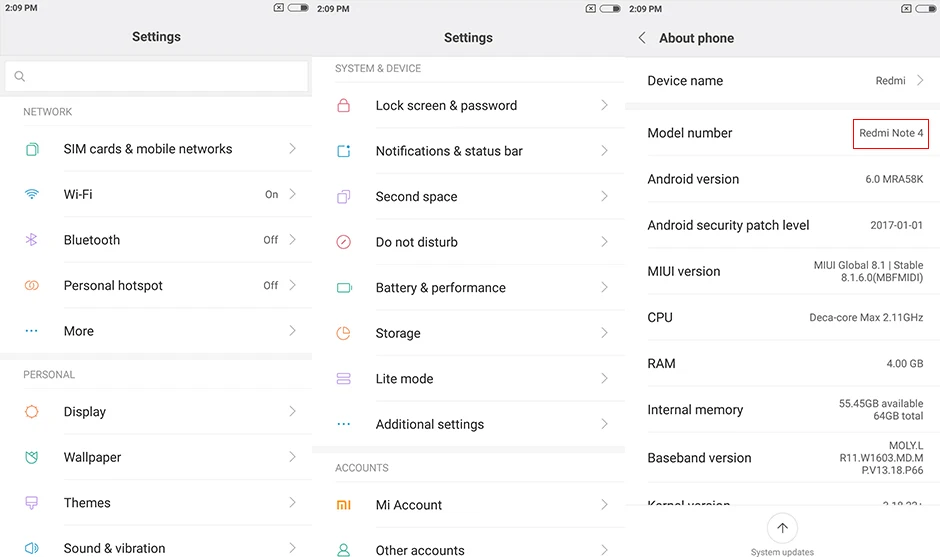
Task: Click the Themes brush icon
Action: (32, 502)
